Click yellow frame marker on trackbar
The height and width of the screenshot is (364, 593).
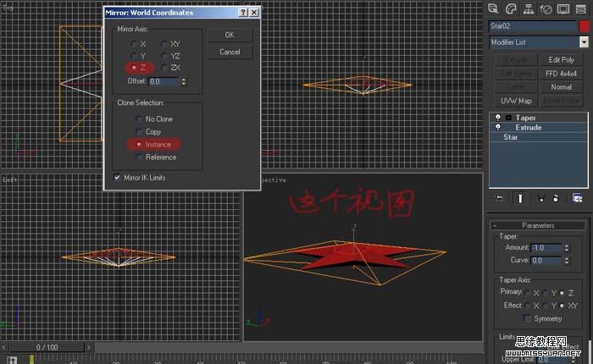coord(32,360)
